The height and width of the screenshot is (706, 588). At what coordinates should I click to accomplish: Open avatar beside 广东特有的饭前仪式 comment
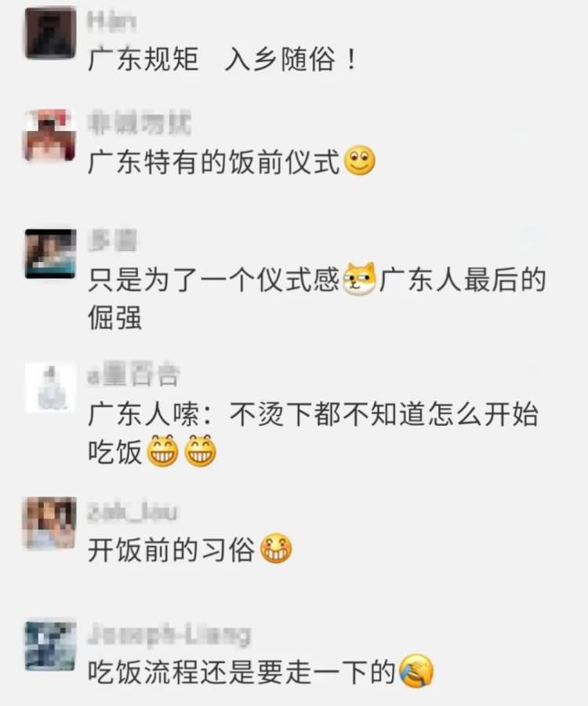(50, 135)
